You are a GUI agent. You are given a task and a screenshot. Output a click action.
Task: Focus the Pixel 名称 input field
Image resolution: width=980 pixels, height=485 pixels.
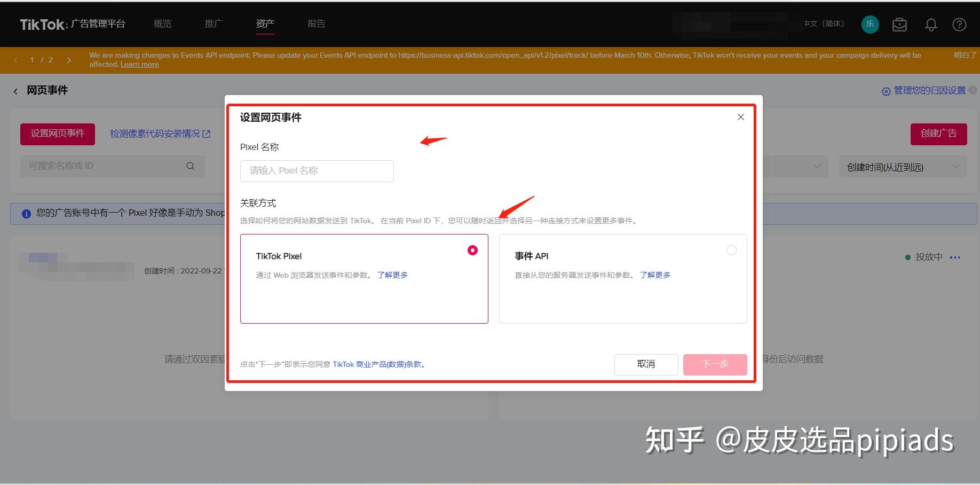point(317,171)
